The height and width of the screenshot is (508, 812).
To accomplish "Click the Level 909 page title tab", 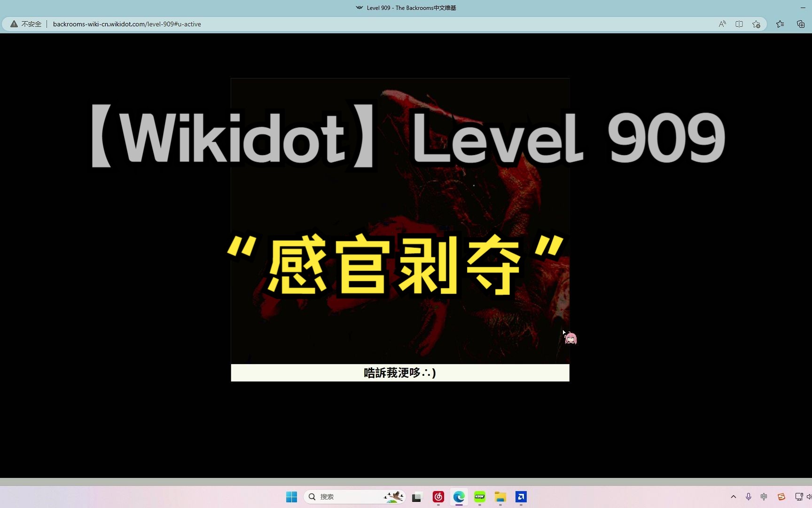I will point(406,8).
